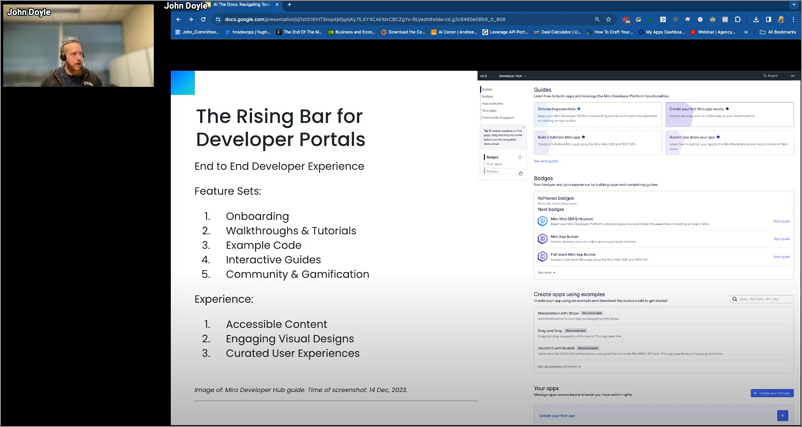Open the Onboarding essentials guide card
Viewport: 802px width, 427px height.
pos(597,115)
